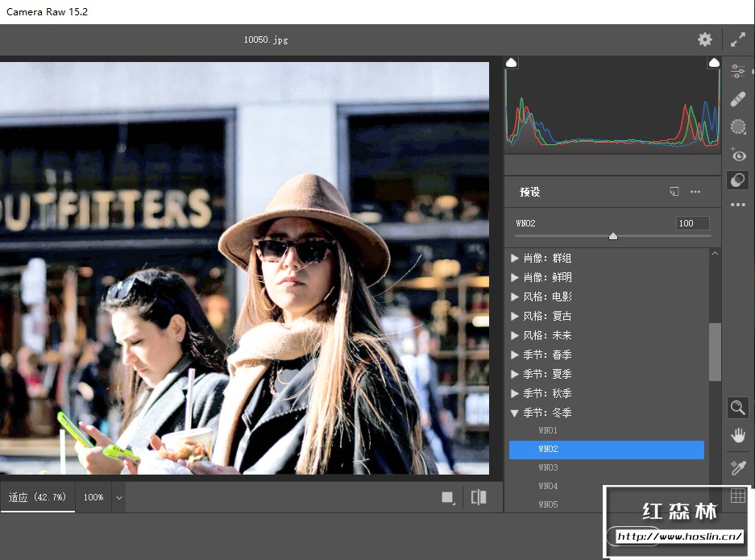This screenshot has height=560, width=755.
Task: Click the 适应 (42.7%) fit view button
Action: (37, 497)
